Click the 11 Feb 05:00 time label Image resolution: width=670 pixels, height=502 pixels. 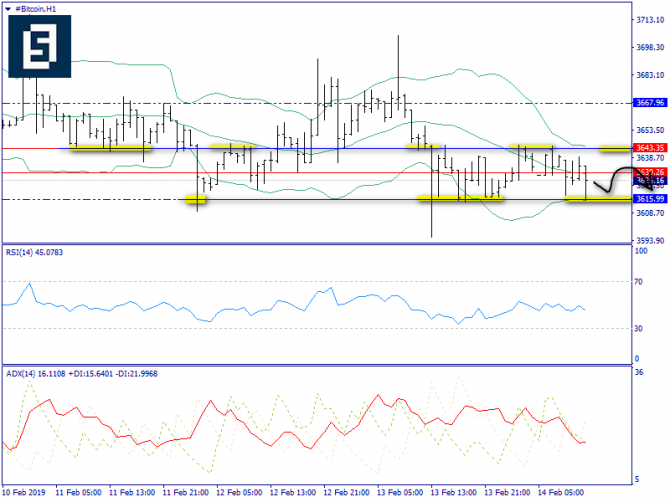[79, 493]
